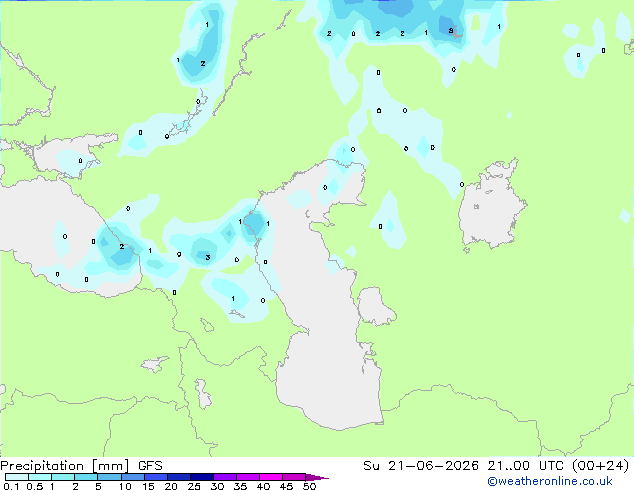Click the '50' legend scale label
The height and width of the screenshot is (490, 634).
pyautogui.click(x=309, y=486)
